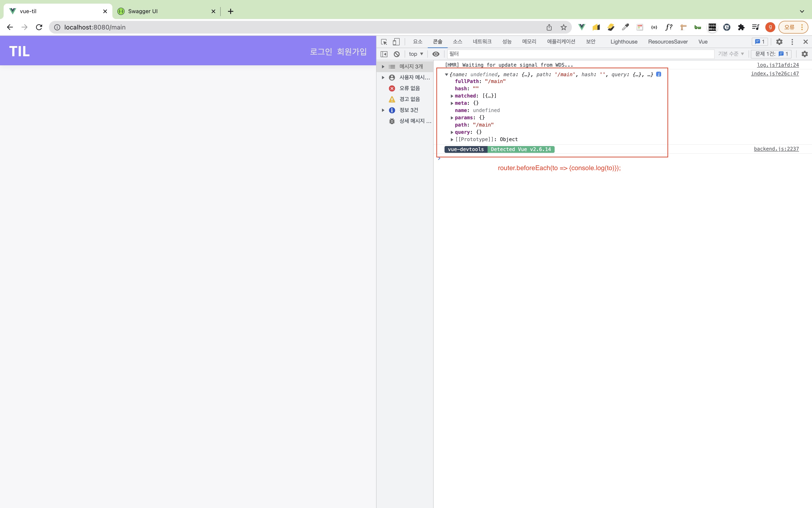The height and width of the screenshot is (508, 812).
Task: Expand the params object property
Action: click(x=452, y=118)
